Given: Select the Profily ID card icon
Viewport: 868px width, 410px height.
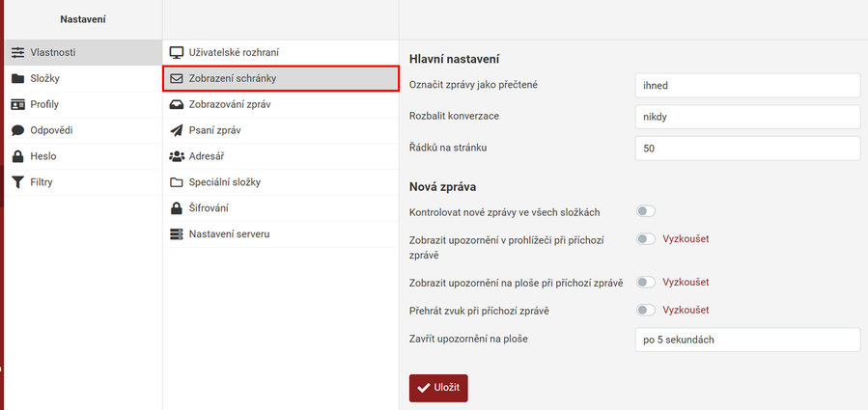Looking at the screenshot, I should click(x=17, y=104).
